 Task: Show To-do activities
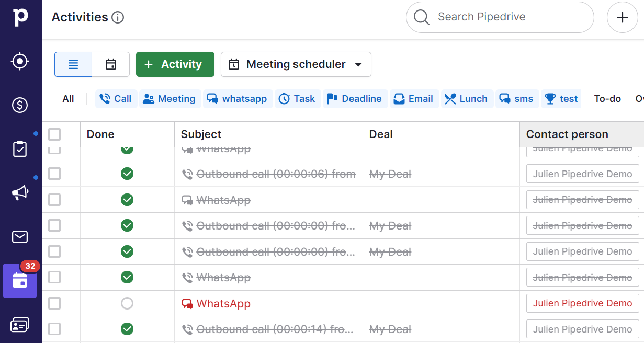pyautogui.click(x=607, y=99)
